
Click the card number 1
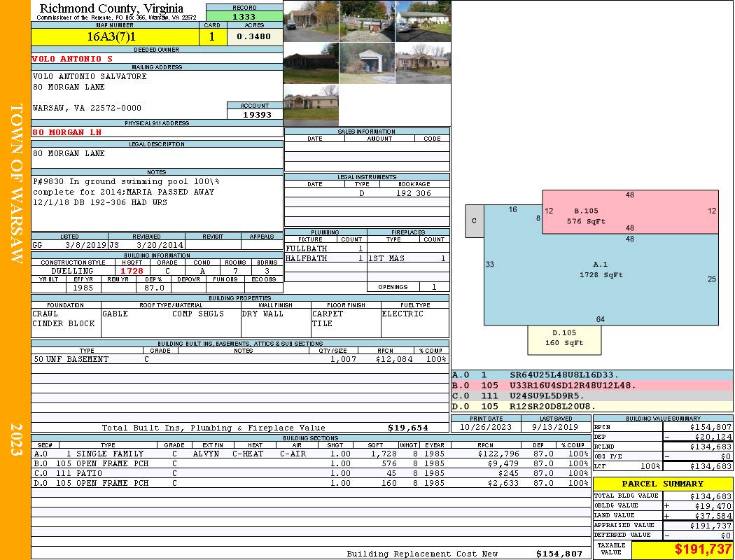[x=212, y=36]
